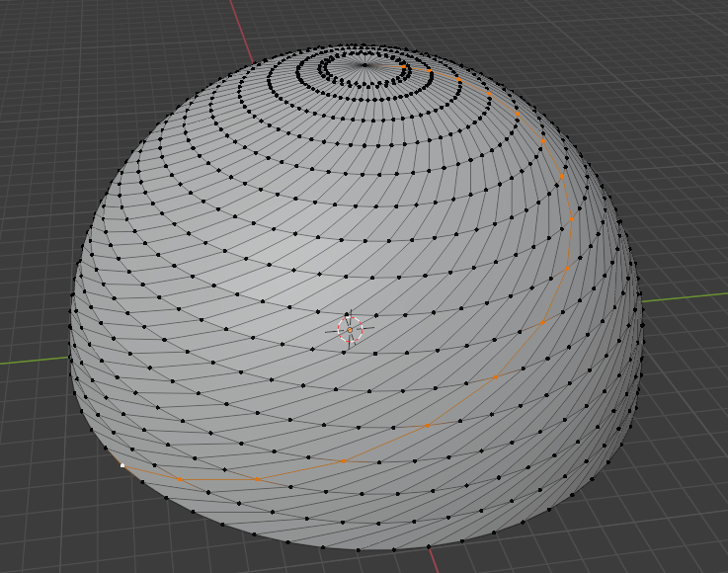Click the 3D cursor crosshair on the dome
The width and height of the screenshot is (728, 573).
[x=350, y=329]
